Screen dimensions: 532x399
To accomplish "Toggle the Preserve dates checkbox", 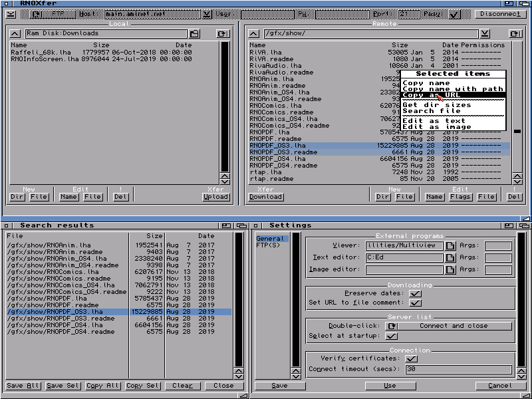I will point(415,293).
